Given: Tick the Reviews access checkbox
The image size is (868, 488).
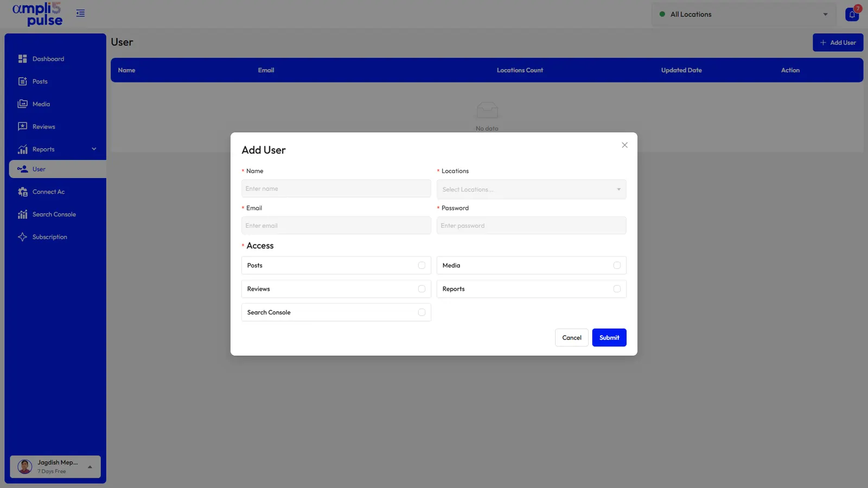Looking at the screenshot, I should [422, 289].
